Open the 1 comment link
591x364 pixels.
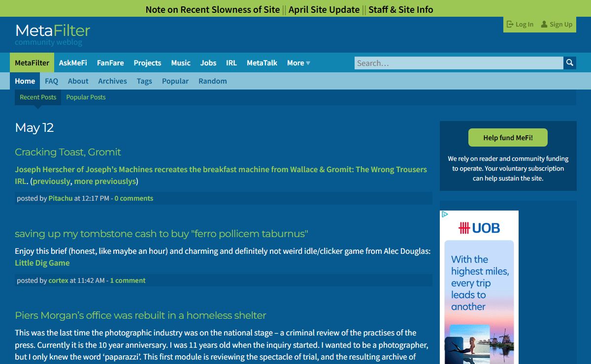(x=128, y=280)
